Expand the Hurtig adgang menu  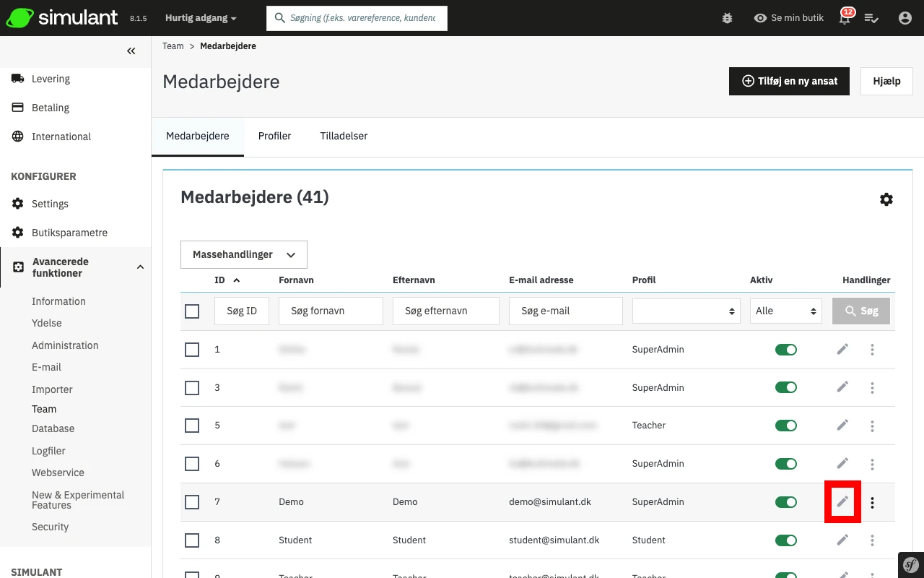201,18
